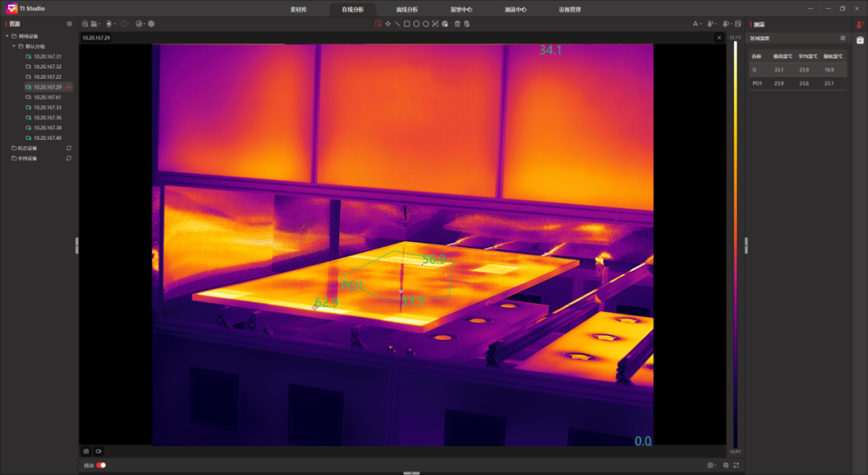This screenshot has width=868, height=475.
Task: Open the text label A dropdown
Action: click(697, 24)
